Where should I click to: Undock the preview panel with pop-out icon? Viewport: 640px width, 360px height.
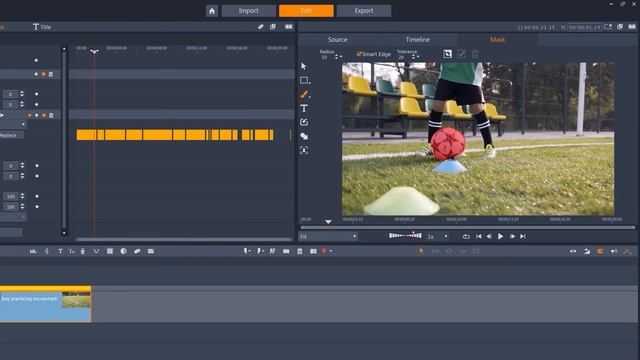pos(620,27)
